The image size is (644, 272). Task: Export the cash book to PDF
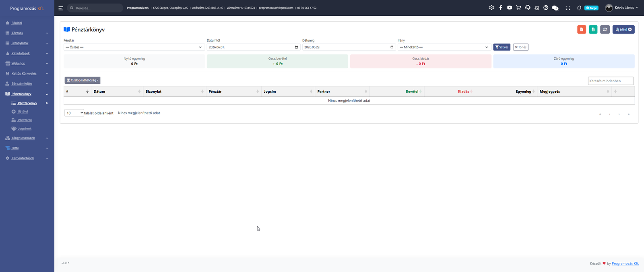582,29
